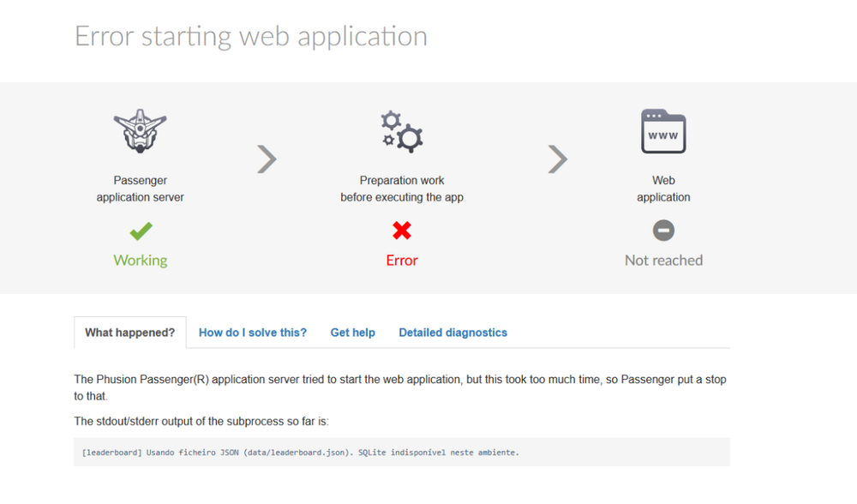Click the "Web application" stage label
The image size is (857, 504).
pyautogui.click(x=663, y=189)
